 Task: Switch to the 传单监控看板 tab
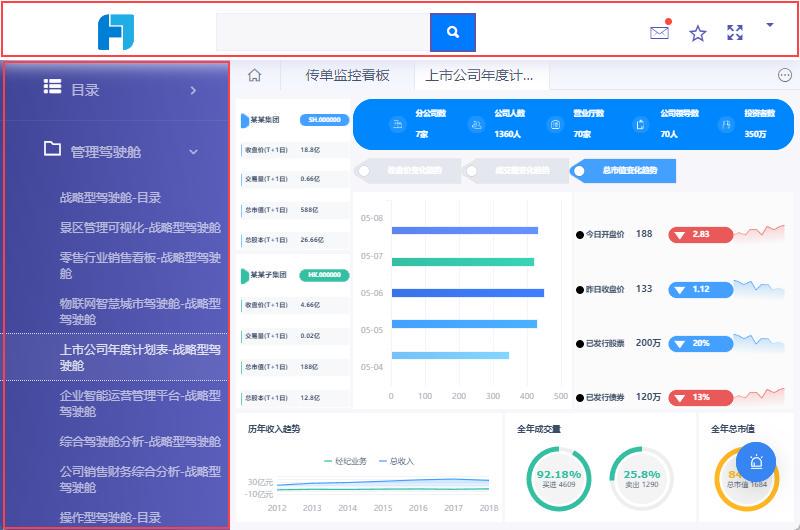347,75
